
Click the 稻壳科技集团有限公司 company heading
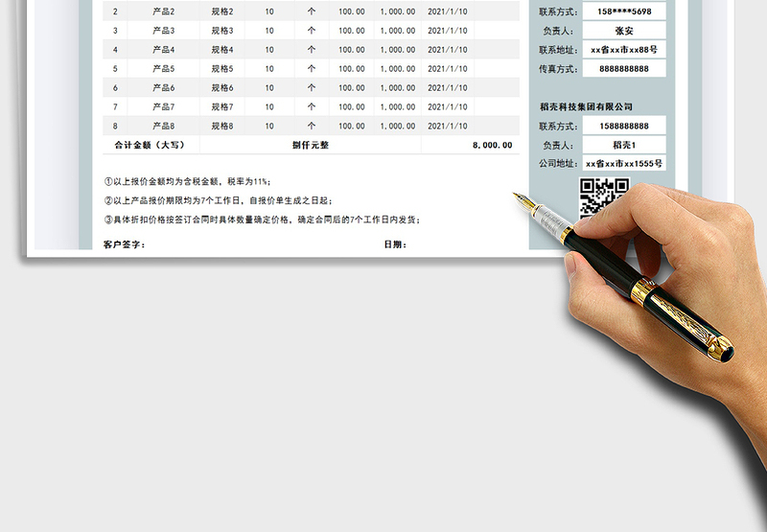586,106
